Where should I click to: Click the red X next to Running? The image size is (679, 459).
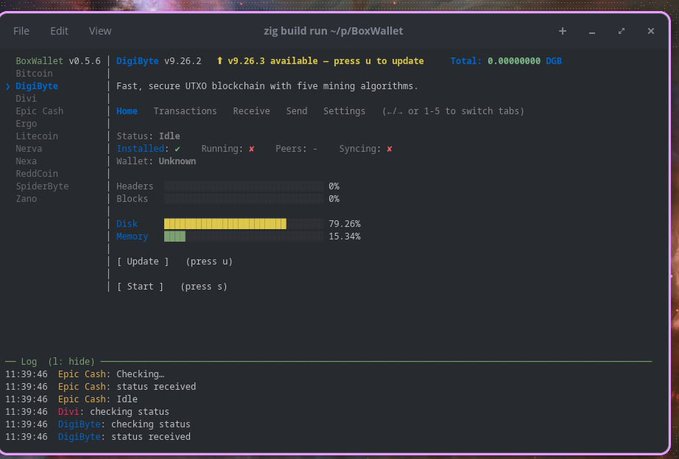coord(252,149)
